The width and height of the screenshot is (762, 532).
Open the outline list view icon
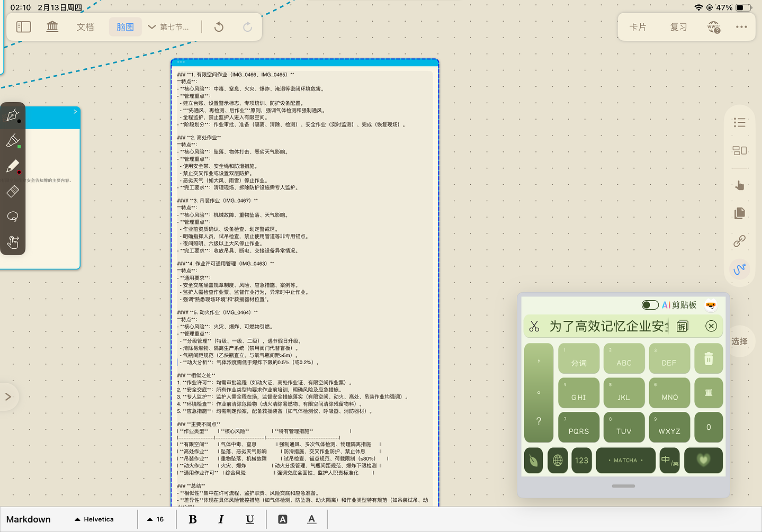tap(740, 123)
